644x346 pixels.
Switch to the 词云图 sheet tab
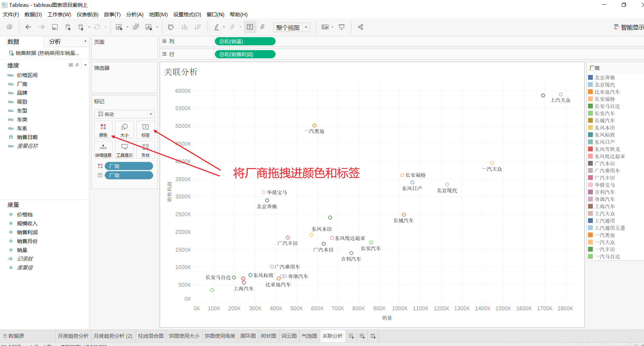(289, 336)
